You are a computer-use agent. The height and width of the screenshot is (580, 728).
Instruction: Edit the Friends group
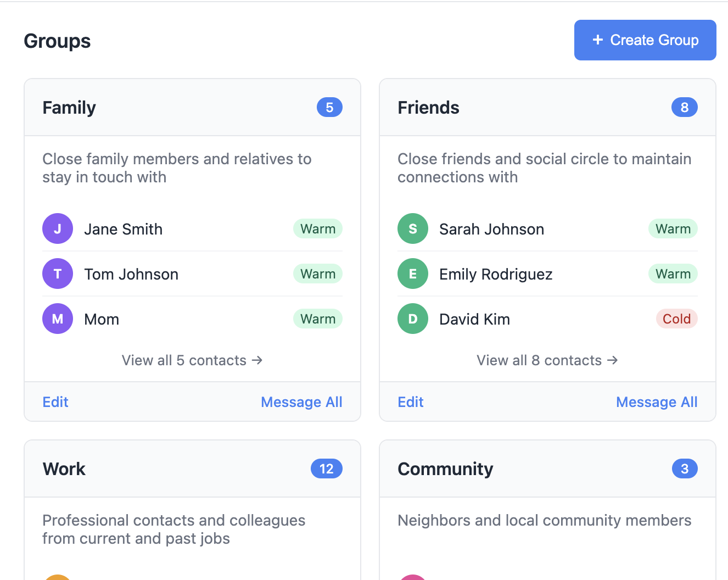411,402
